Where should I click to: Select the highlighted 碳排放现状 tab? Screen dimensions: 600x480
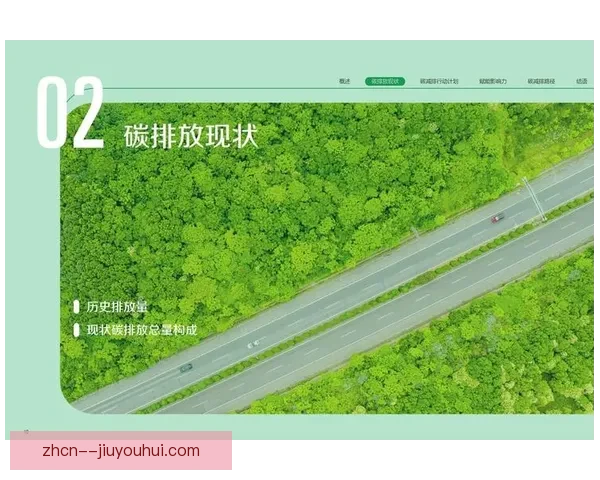[385, 81]
